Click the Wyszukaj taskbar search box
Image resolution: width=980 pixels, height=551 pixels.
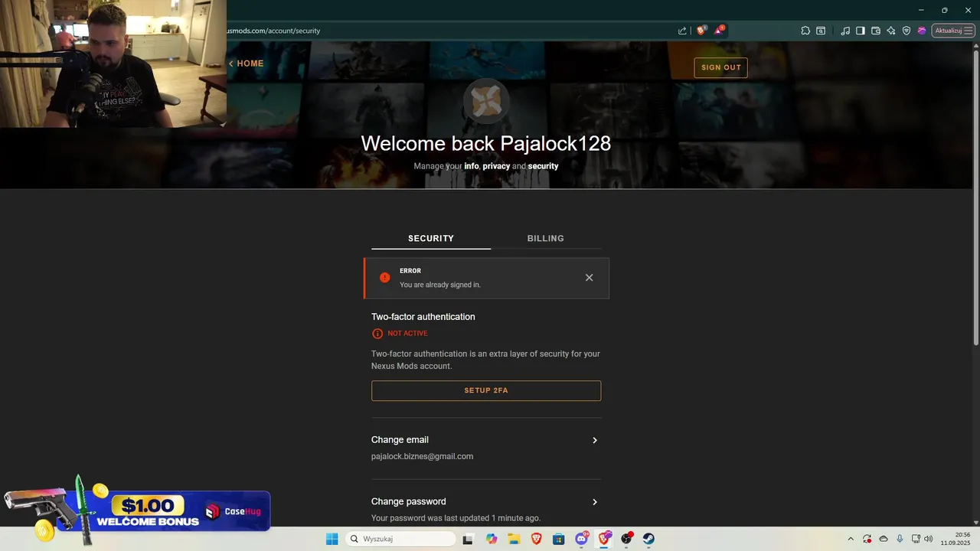pos(400,539)
